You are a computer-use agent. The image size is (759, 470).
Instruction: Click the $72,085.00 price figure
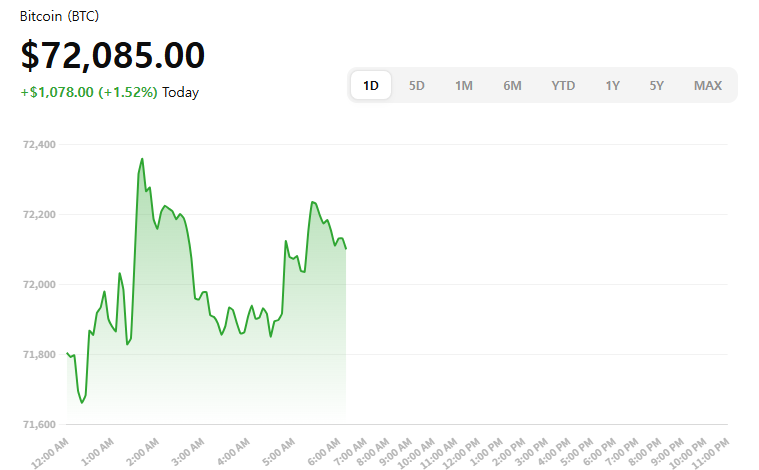tap(112, 56)
